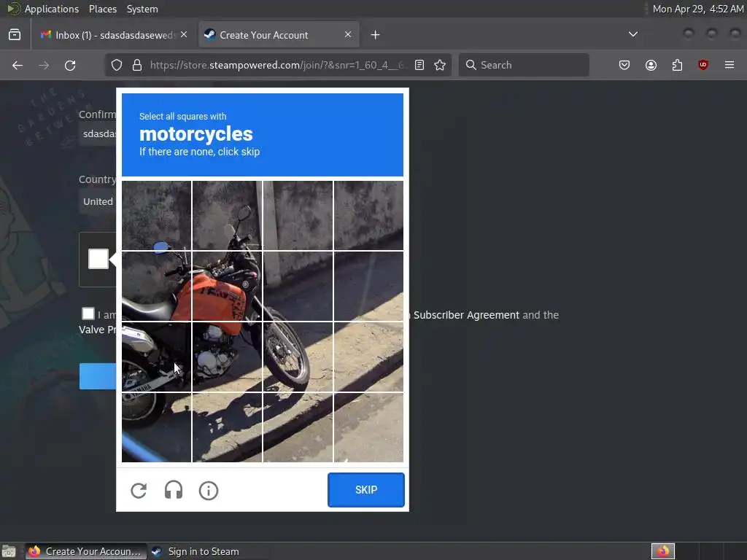The image size is (747, 560).
Task: Tick the age confirmation checkbox
Action: [x=88, y=314]
